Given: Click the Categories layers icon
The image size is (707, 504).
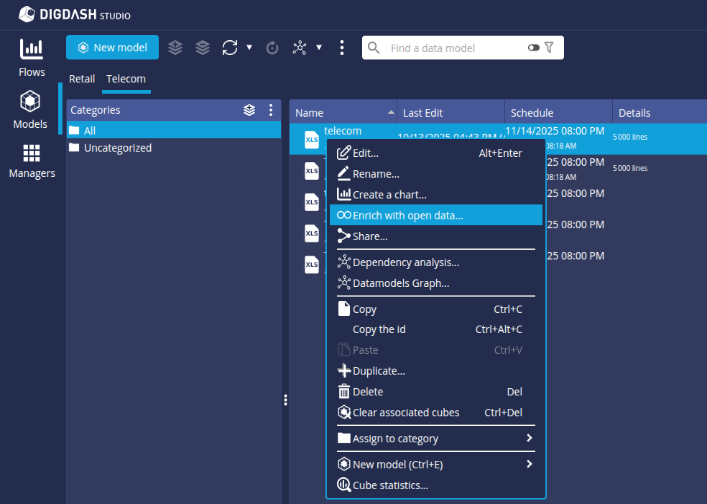Looking at the screenshot, I should click(x=249, y=110).
